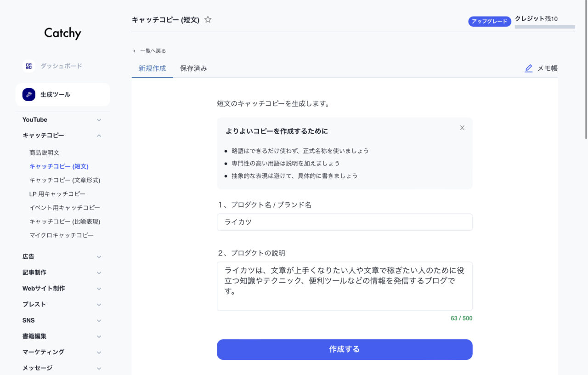
Task: Click the product name input field
Action: (x=345, y=222)
